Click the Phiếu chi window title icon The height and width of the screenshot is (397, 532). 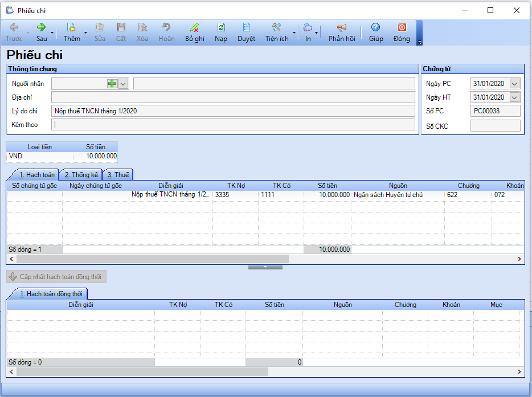10,10
